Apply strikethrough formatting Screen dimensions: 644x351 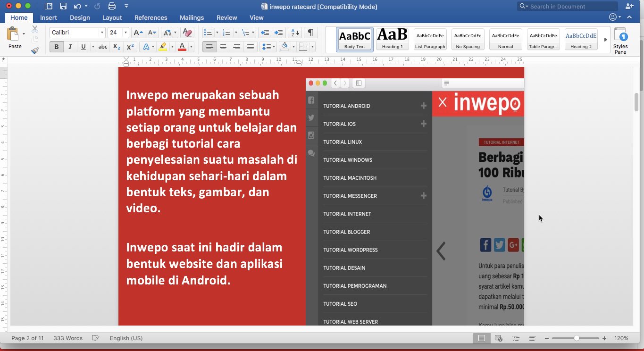coord(103,47)
